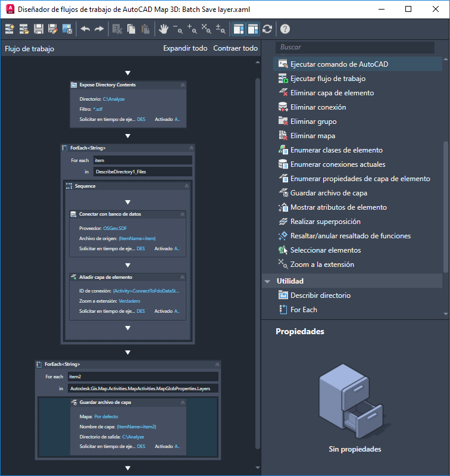Toggle the activity panel display
Viewport: 450px width, 476px height.
(x=239, y=29)
